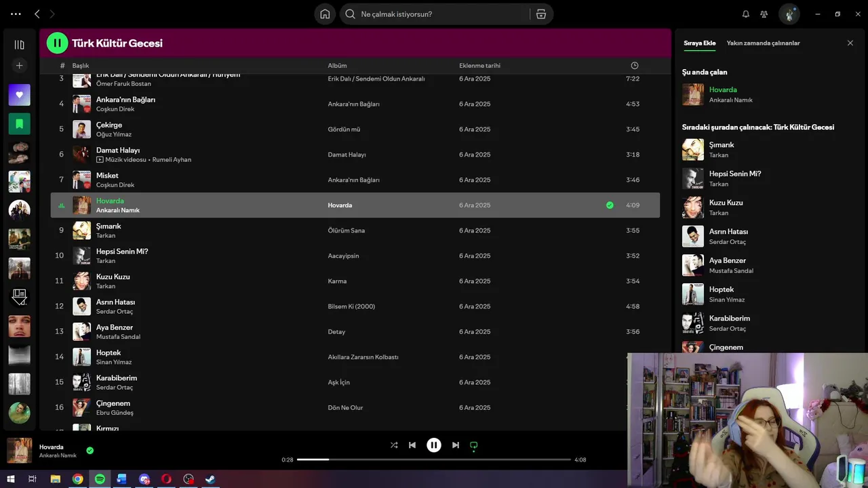Screen dimensions: 868x488
Task: Open album link 'Bilsem Ki (2000)'
Action: 351,306
